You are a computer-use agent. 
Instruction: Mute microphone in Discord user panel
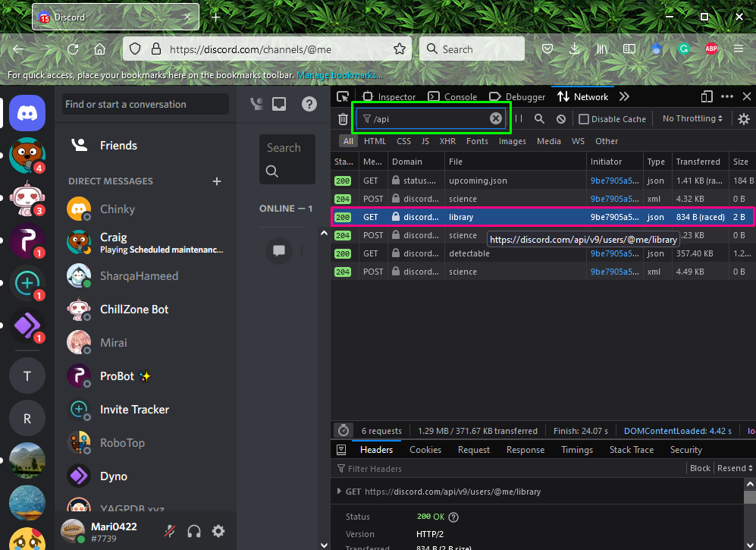[170, 531]
